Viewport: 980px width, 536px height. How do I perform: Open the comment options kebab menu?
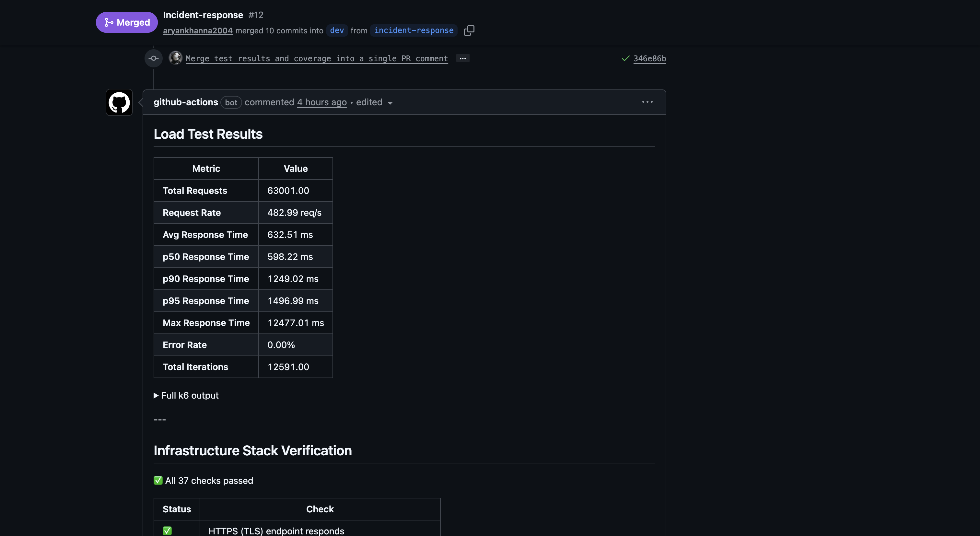pos(647,101)
